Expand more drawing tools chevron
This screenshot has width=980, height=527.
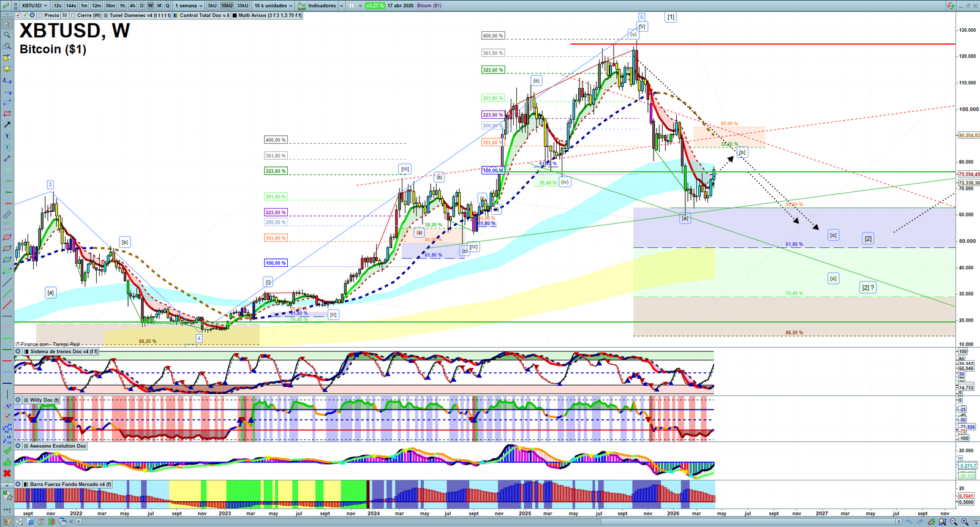7,485
